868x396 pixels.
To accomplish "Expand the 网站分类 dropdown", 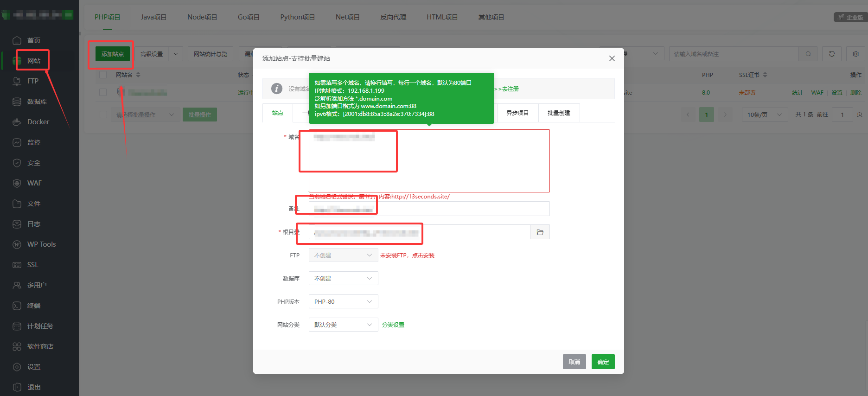I will (343, 325).
